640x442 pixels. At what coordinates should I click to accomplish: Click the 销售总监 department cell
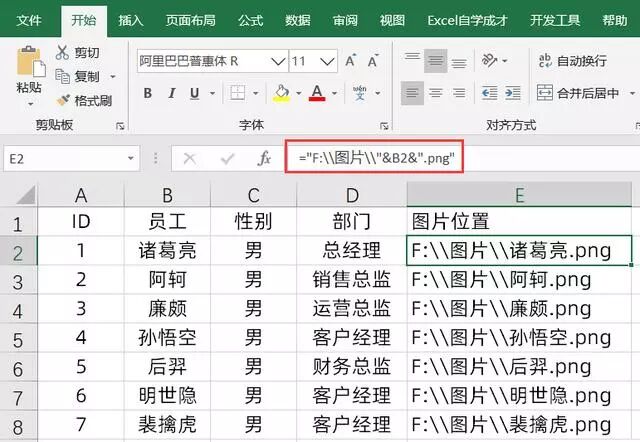click(351, 279)
